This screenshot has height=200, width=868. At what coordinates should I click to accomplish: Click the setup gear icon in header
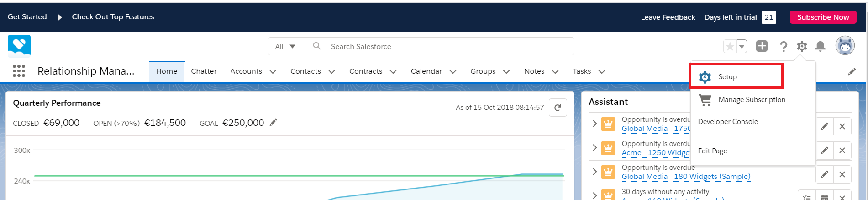802,46
